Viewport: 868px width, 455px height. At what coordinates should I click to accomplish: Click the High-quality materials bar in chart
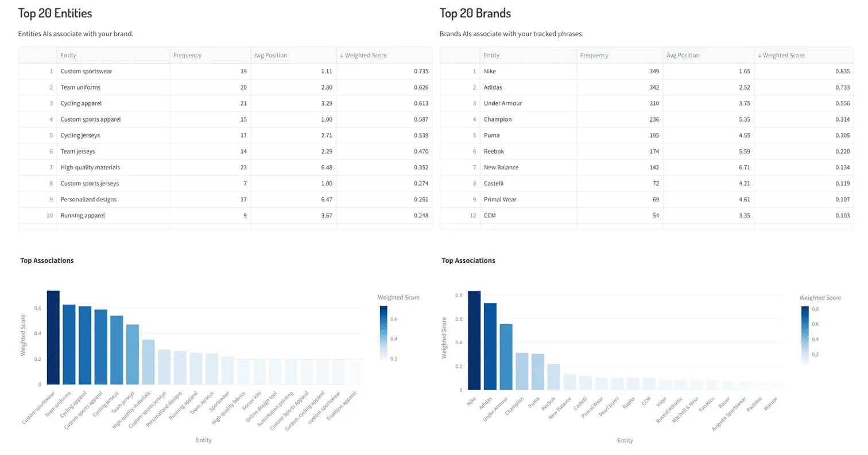coord(149,362)
